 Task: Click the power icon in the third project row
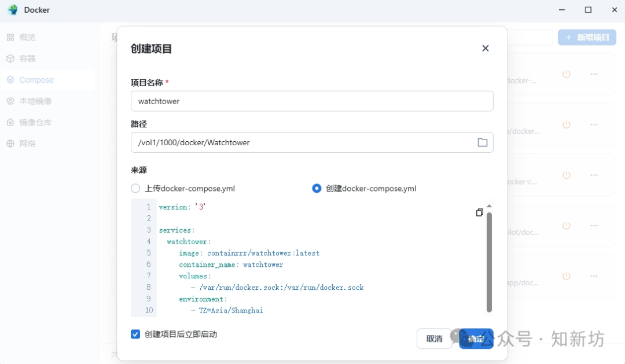566,175
